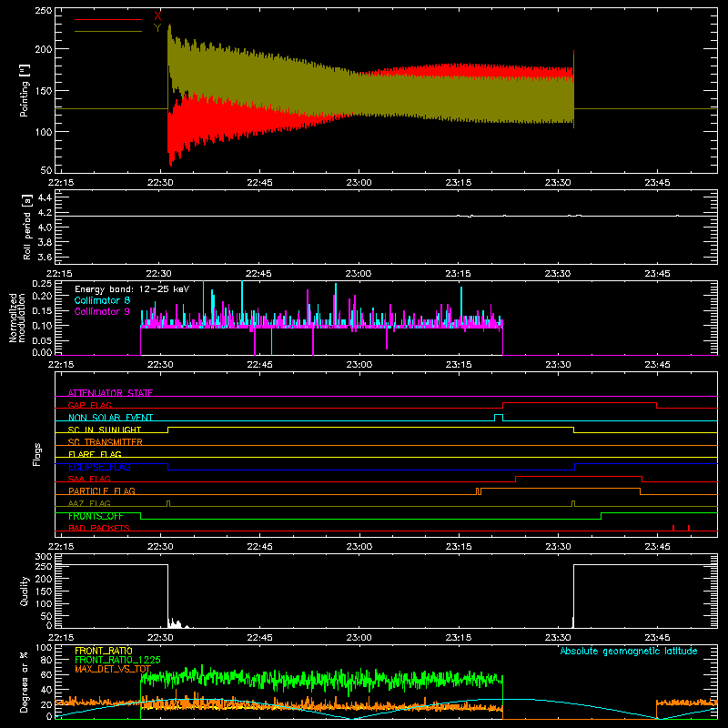Screen dimensions: 728x728
Task: Click the SAA_FLAG label
Action: tap(89, 479)
